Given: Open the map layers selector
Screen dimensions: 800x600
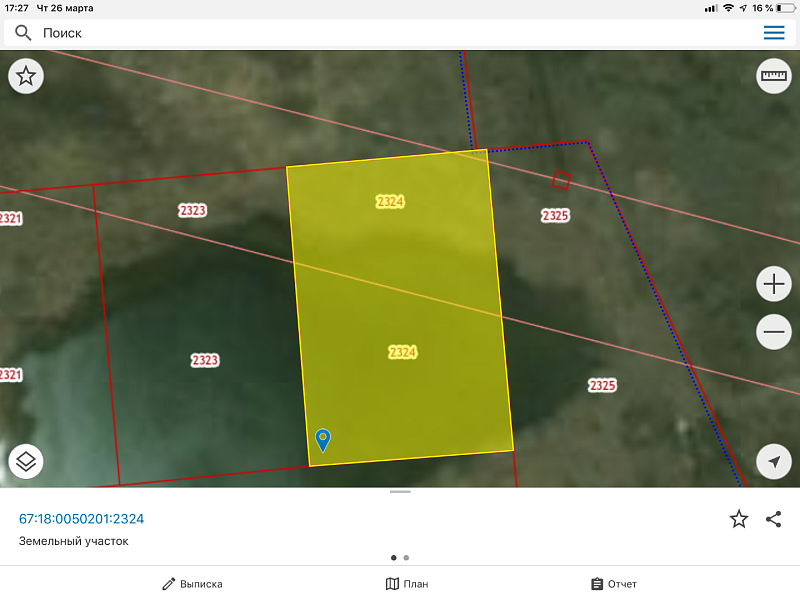Looking at the screenshot, I should point(26,461).
